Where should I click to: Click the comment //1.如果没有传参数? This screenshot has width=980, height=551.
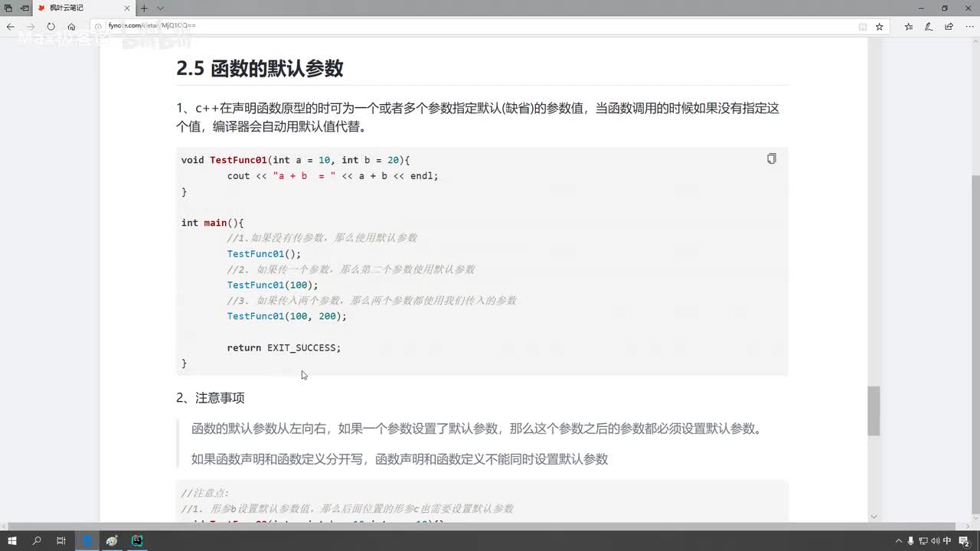322,238
